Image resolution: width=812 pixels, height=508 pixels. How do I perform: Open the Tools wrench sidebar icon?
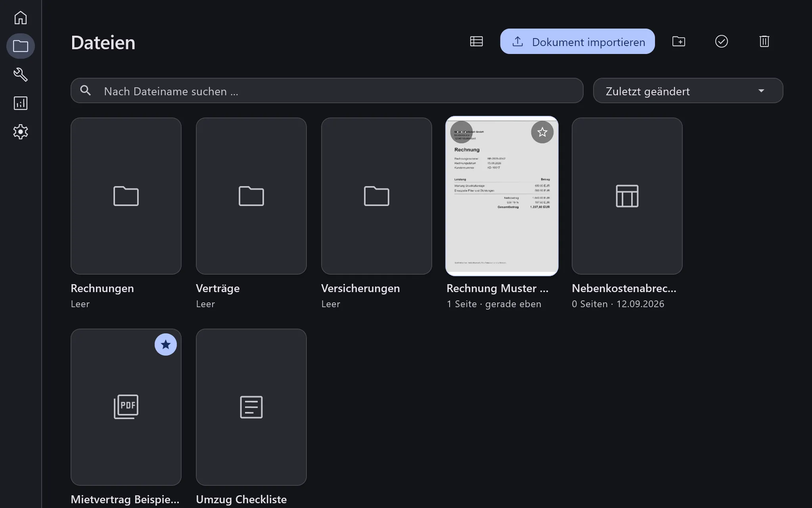coord(21,75)
